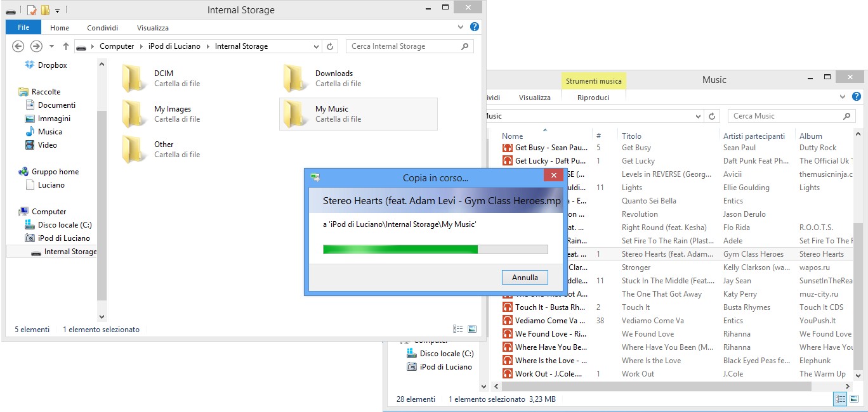
Task: Select the My Images folder icon
Action: point(134,113)
